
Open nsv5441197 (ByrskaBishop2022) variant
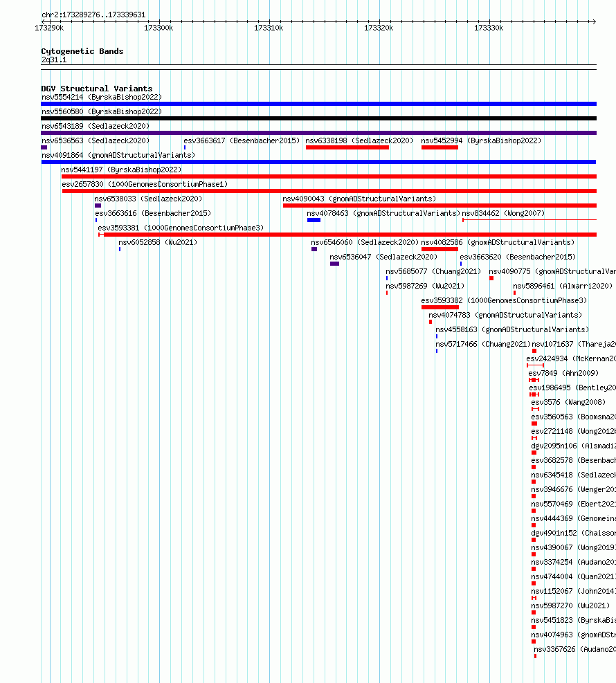121,170
